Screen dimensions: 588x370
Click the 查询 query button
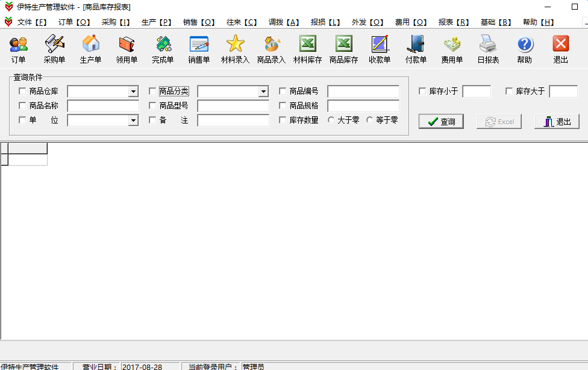point(441,121)
